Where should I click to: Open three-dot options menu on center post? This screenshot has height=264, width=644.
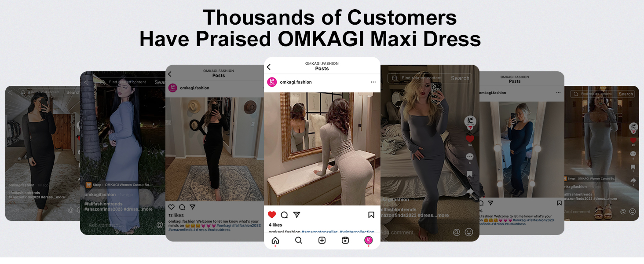pos(373,82)
